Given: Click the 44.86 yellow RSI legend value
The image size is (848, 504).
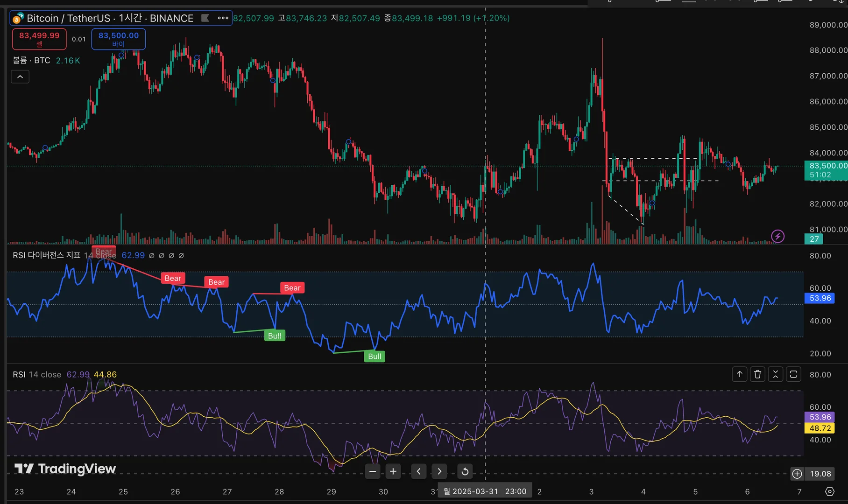Looking at the screenshot, I should (x=105, y=375).
